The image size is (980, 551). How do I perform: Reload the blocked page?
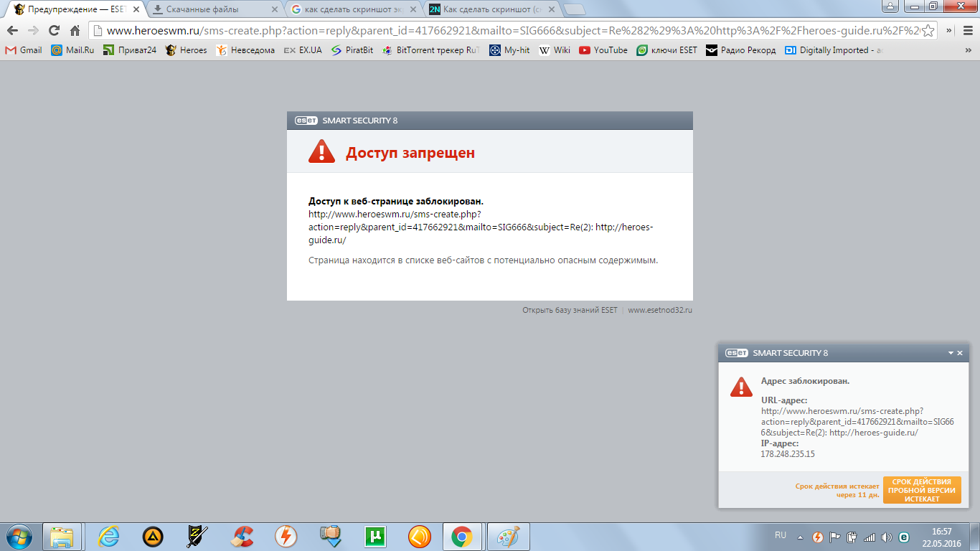[x=54, y=30]
